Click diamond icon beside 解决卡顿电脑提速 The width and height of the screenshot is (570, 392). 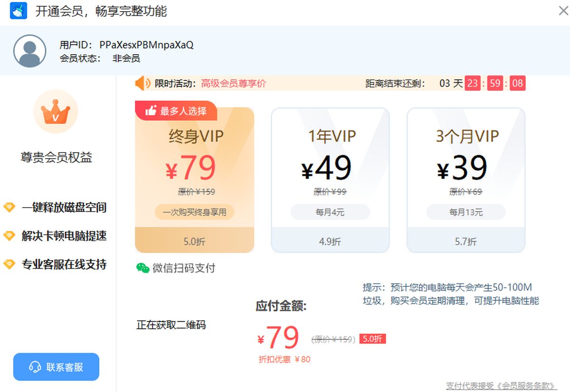point(9,236)
